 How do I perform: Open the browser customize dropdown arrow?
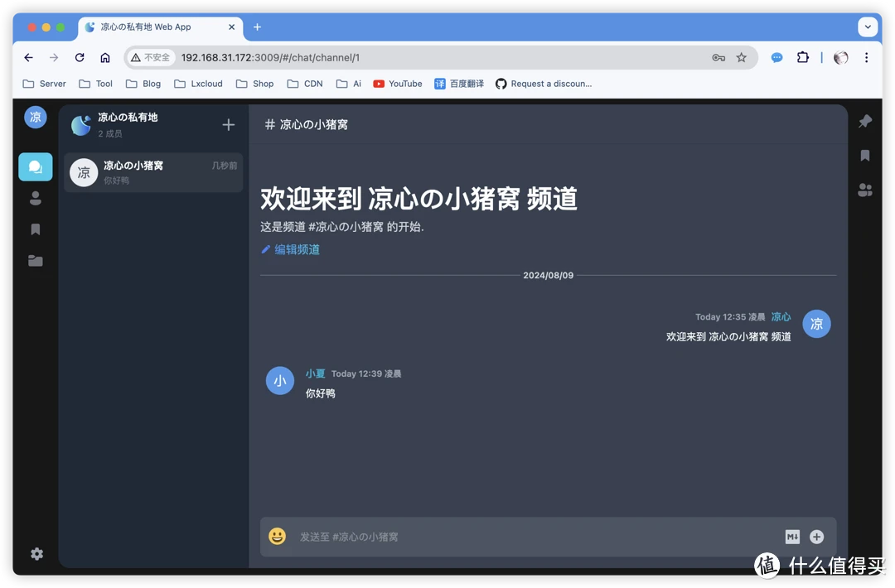tap(867, 27)
